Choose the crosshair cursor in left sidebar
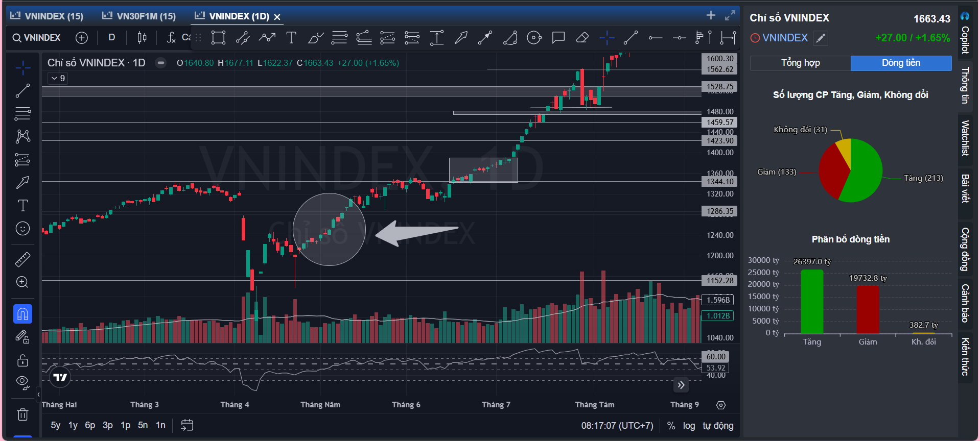This screenshot has height=441, width=980. pyautogui.click(x=22, y=68)
